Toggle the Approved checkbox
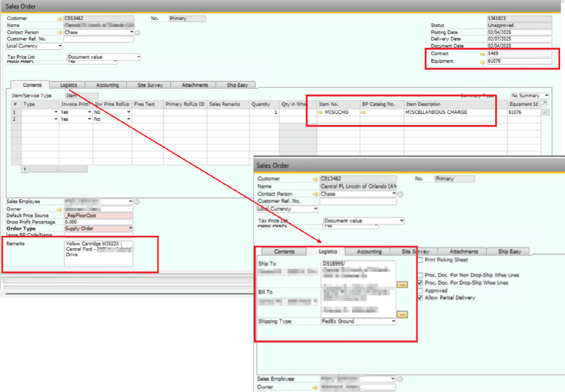The image size is (565, 392). click(420, 291)
